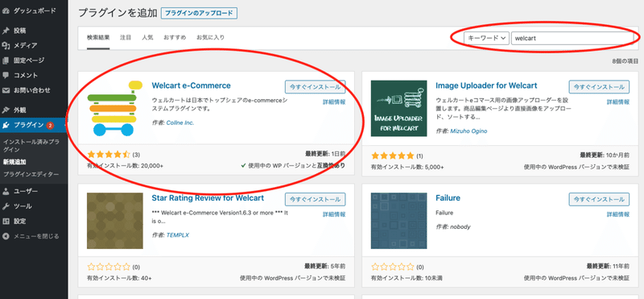The image size is (644, 299).
Task: Click the プラグインのアップロード button
Action: point(199,13)
